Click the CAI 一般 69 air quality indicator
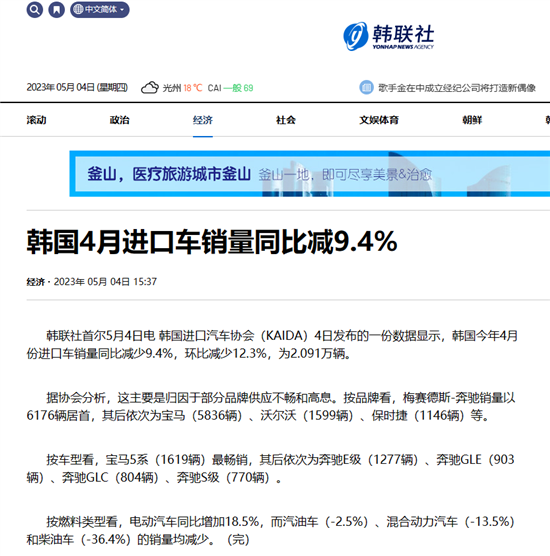 coord(230,88)
